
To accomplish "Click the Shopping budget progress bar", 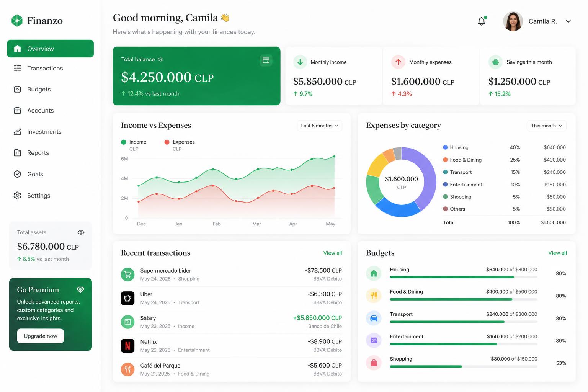I will click(464, 366).
